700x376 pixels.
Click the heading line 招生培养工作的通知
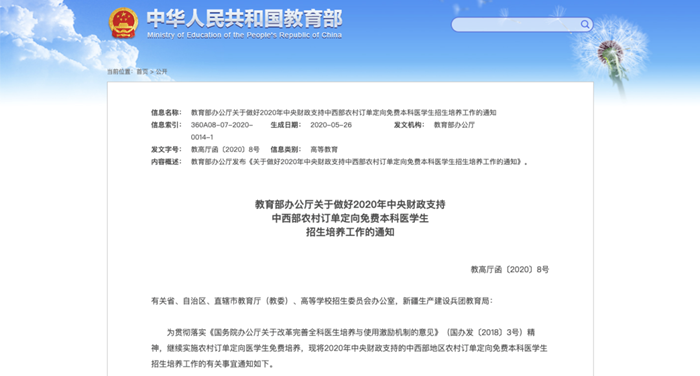(350, 232)
